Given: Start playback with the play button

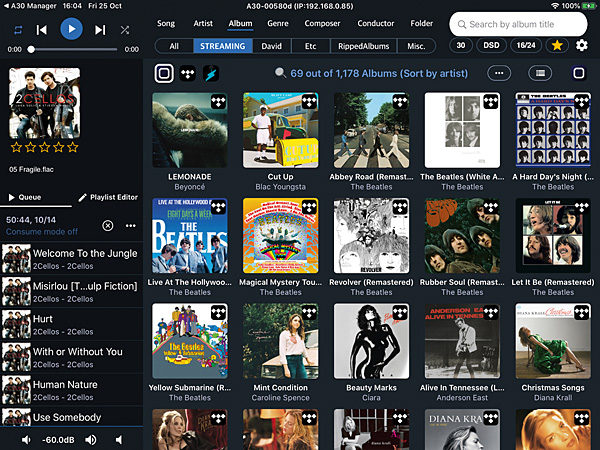Looking at the screenshot, I should point(71,29).
